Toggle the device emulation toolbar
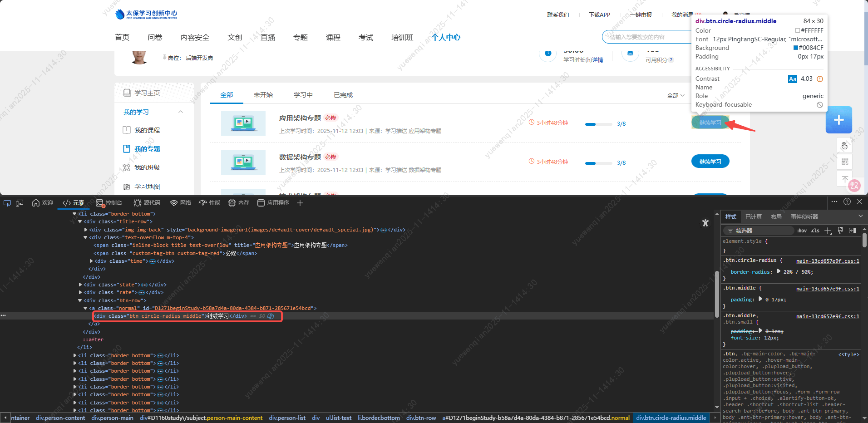The image size is (868, 423). click(x=19, y=203)
